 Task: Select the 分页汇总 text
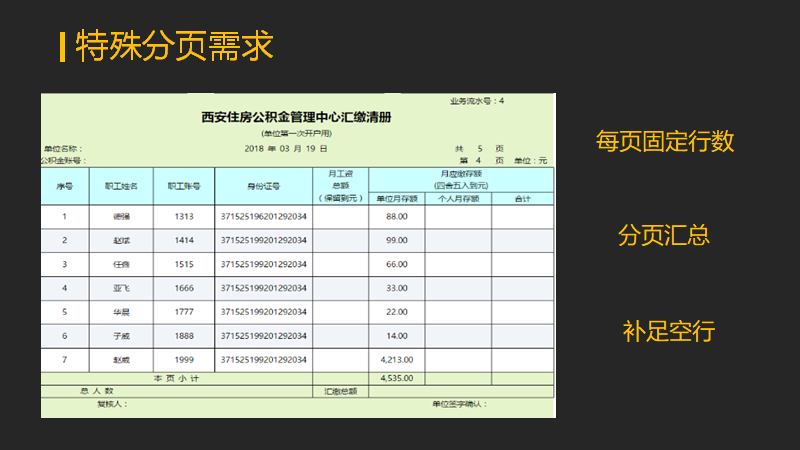tap(664, 235)
